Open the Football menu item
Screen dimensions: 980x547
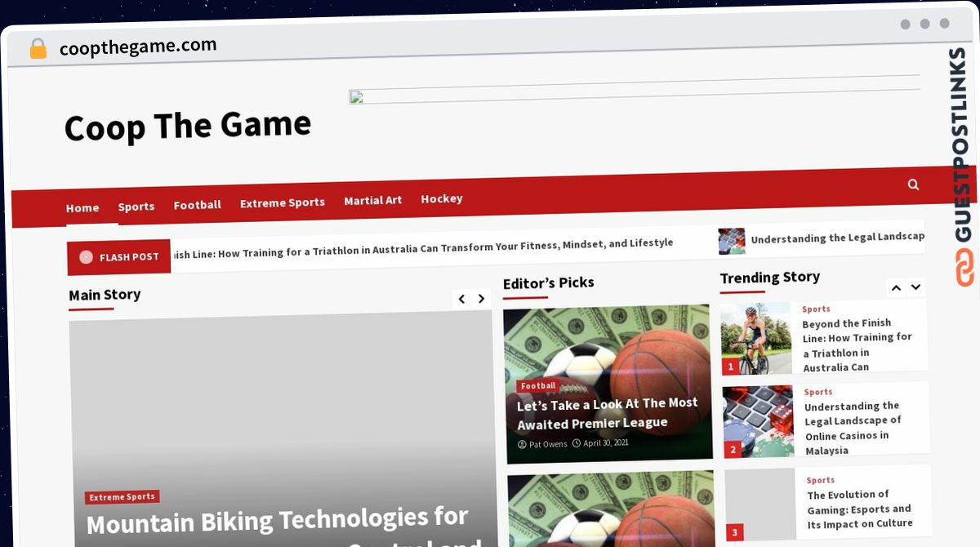pyautogui.click(x=198, y=205)
